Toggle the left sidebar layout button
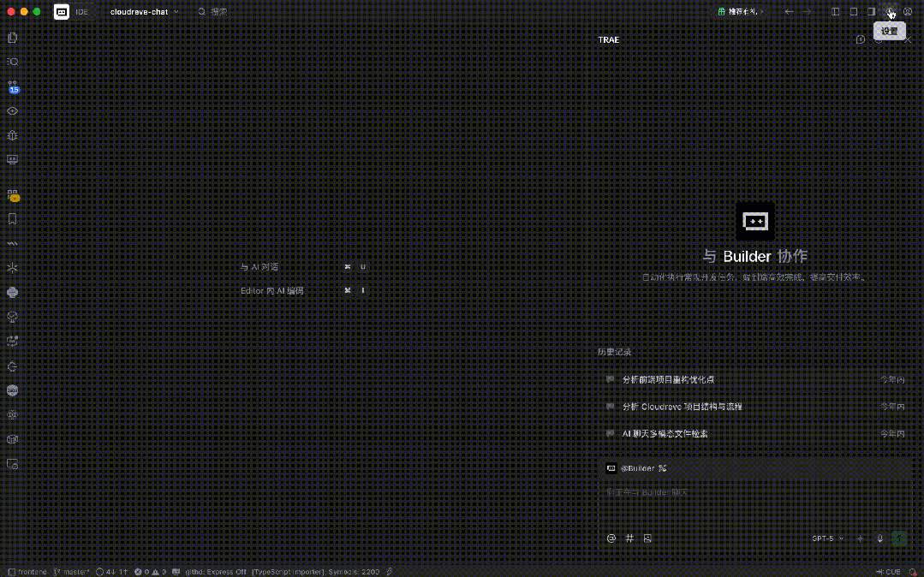The height and width of the screenshot is (577, 924). point(836,12)
